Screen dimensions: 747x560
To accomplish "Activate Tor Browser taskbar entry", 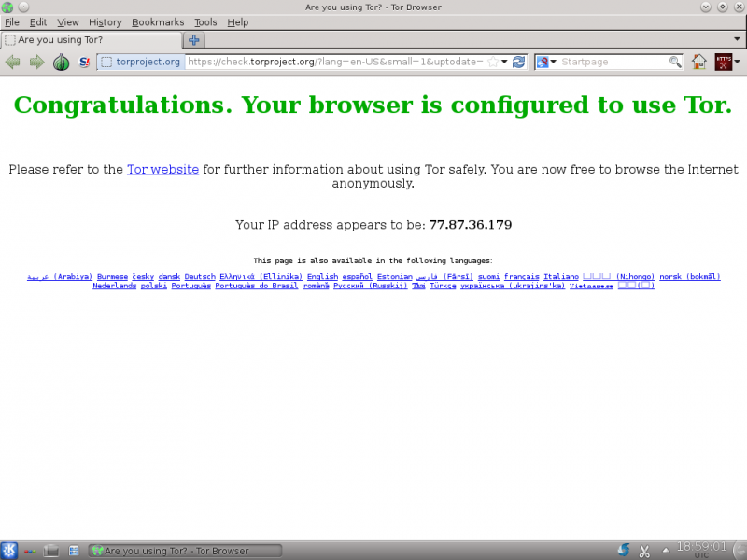I will [185, 551].
